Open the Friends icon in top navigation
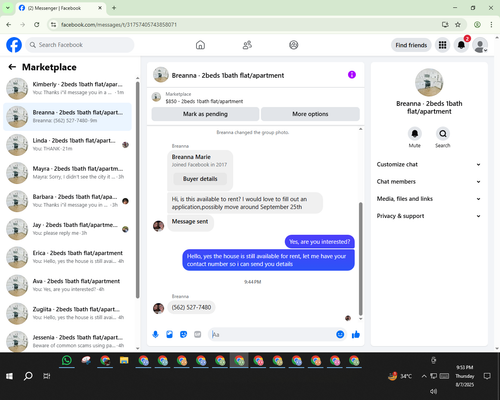This screenshot has width=500, height=400. 247,45
